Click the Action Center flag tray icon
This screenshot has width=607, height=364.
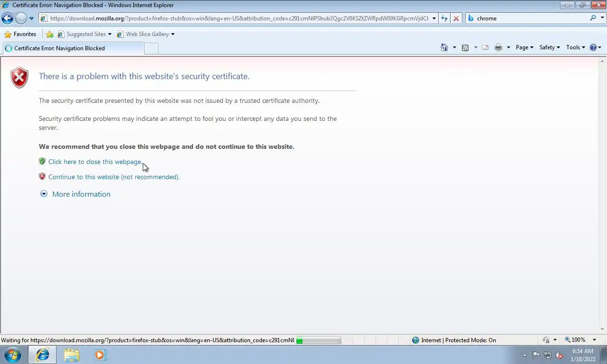point(536,355)
